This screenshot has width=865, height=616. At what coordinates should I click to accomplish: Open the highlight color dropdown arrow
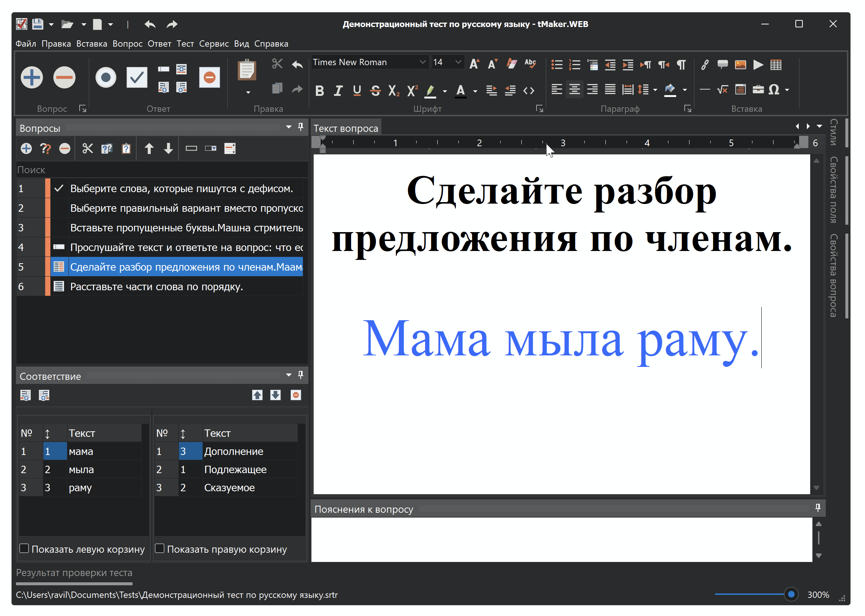click(445, 91)
